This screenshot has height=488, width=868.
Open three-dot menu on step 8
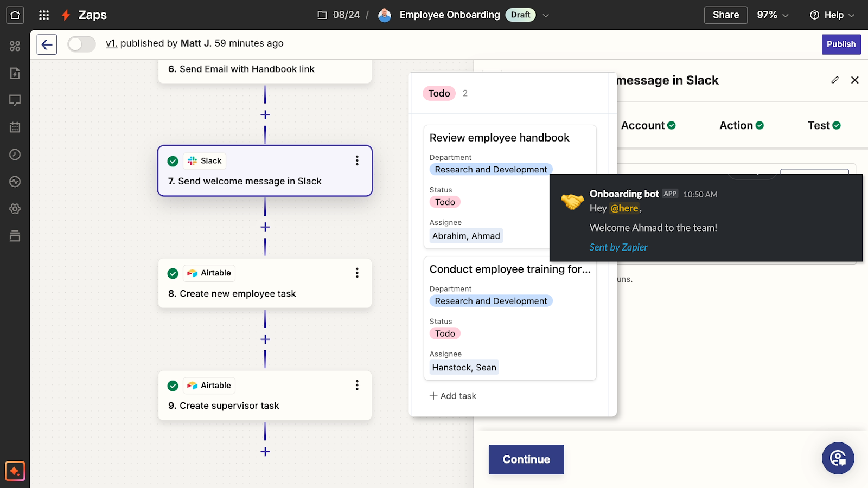tap(357, 273)
